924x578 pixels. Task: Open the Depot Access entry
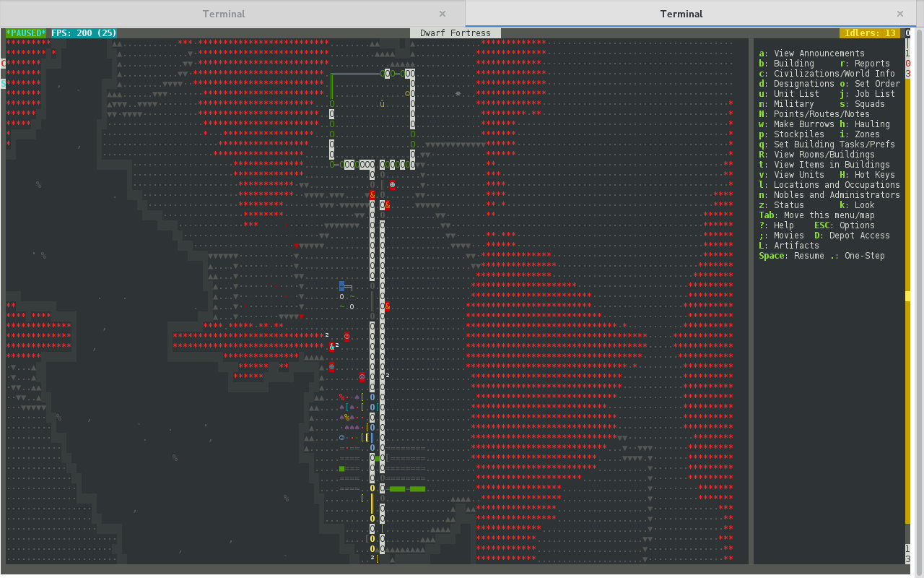[x=852, y=236]
